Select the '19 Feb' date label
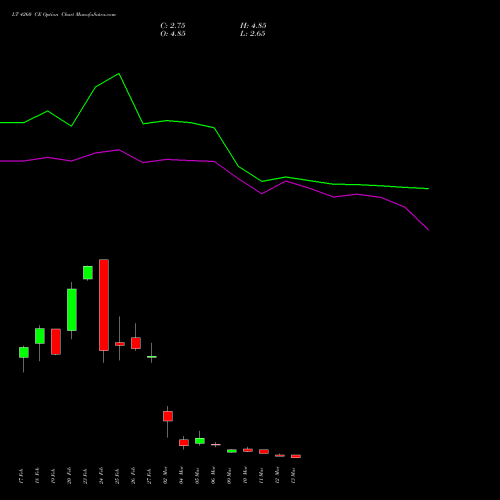This screenshot has width=500, height=500. tap(53, 476)
